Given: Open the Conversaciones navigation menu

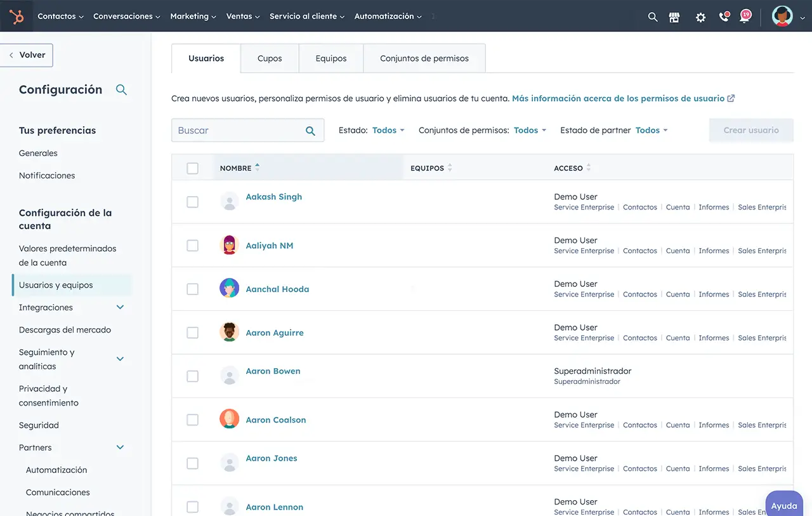Looking at the screenshot, I should (126, 17).
